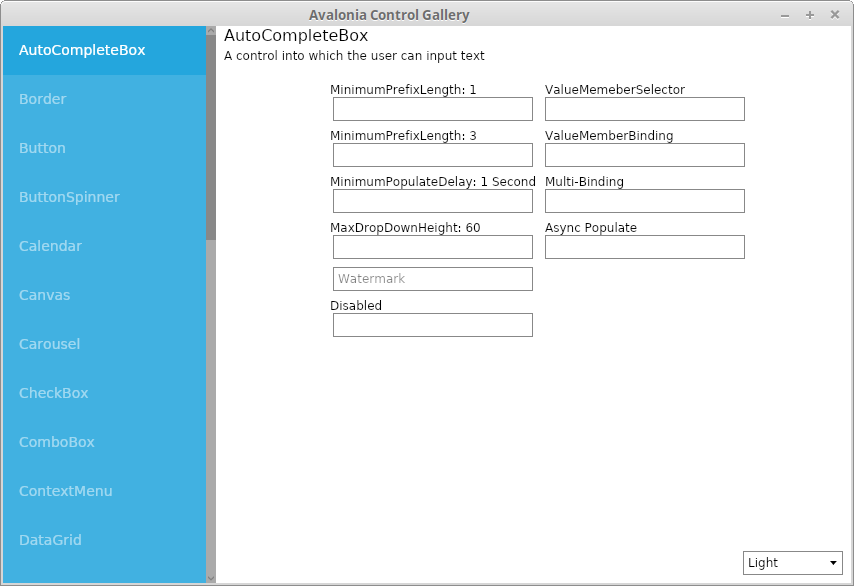The height and width of the screenshot is (586, 854).
Task: Focus the Multi-Binding text box
Action: coord(644,201)
